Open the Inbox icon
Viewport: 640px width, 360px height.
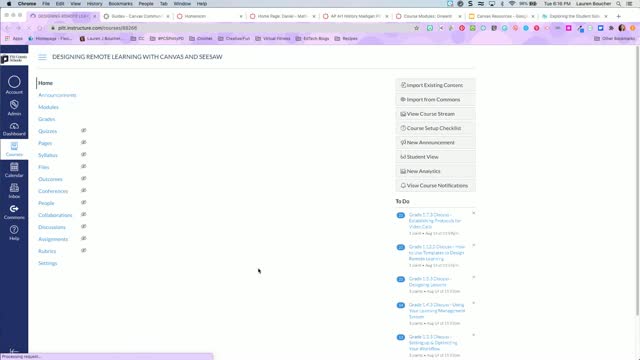[14, 188]
